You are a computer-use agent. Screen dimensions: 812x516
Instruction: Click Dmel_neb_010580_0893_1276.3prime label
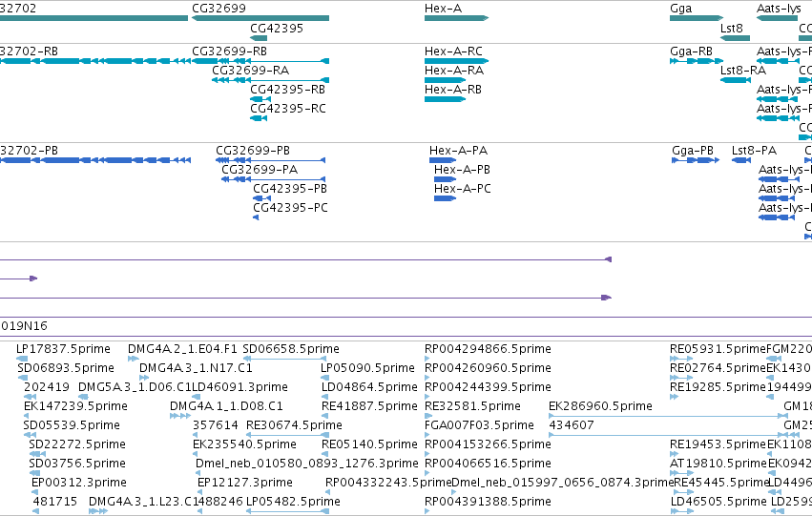pos(306,464)
